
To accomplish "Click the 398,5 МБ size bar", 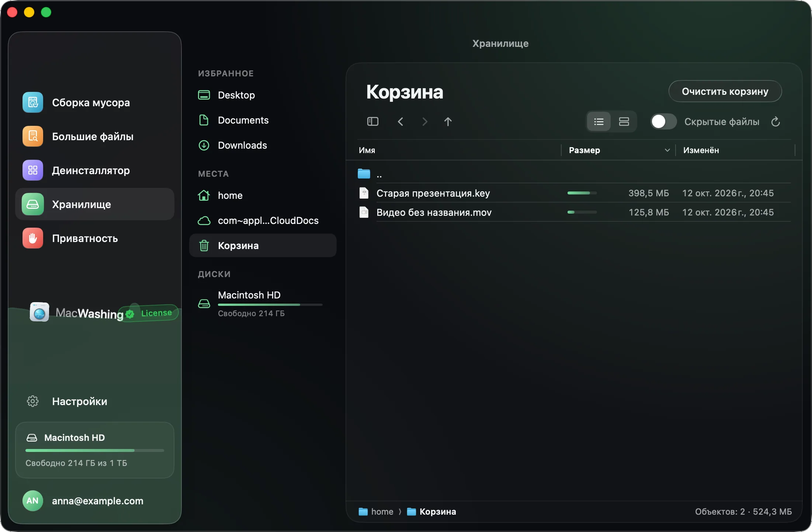I will point(582,193).
